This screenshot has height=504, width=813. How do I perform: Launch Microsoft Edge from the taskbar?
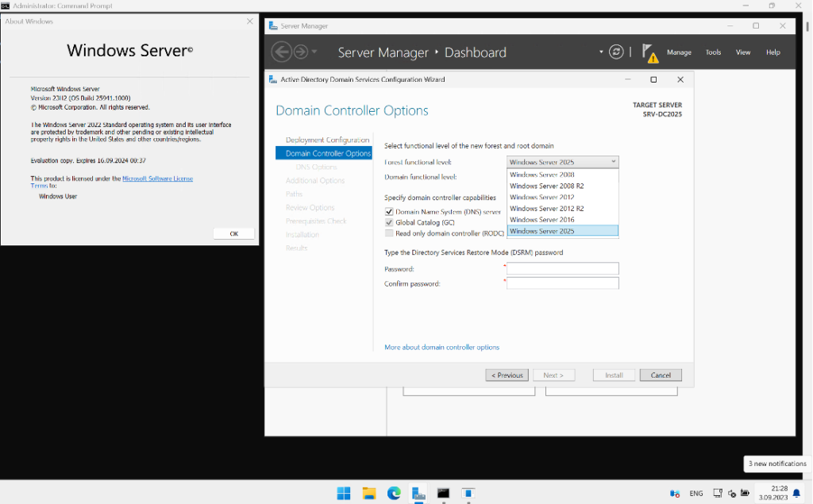point(394,494)
